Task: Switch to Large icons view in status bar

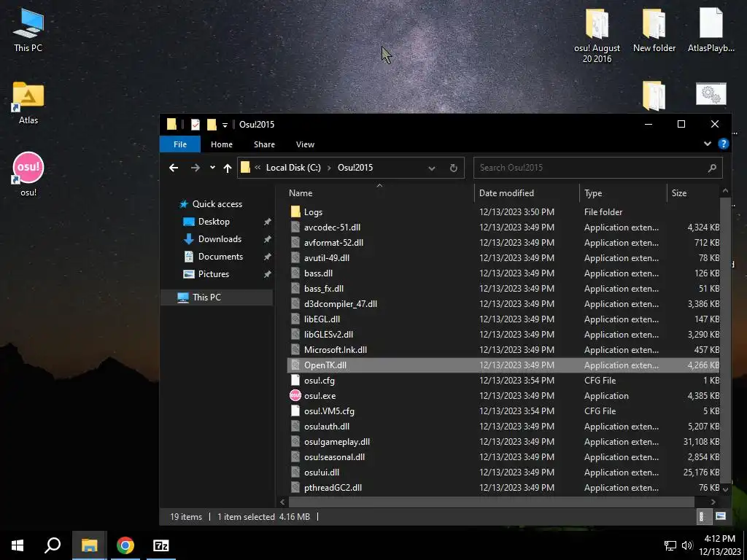Action: coord(720,516)
